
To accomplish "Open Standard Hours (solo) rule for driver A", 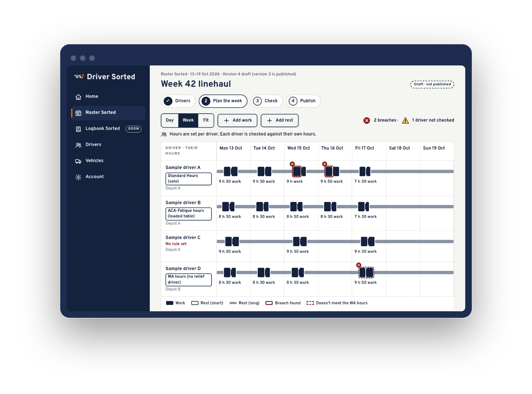I will pyautogui.click(x=189, y=179).
